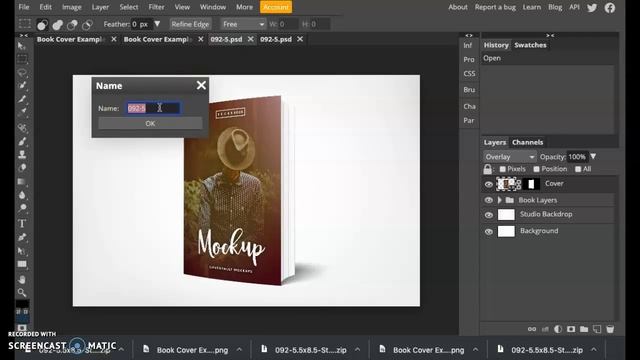Open the Learn link
Image resolution: width=640 pixels, height=360 pixels.
(532, 7)
